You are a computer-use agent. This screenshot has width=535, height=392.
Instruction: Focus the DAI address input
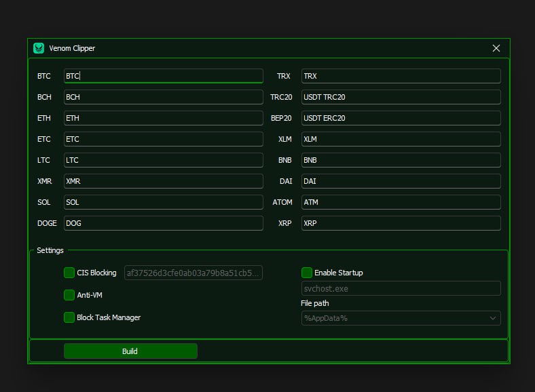tap(401, 181)
